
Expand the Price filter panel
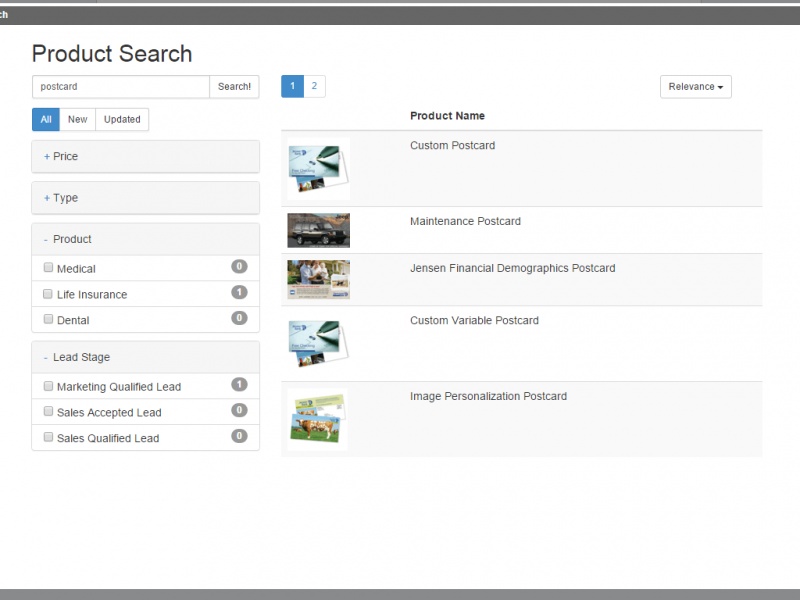tap(145, 157)
